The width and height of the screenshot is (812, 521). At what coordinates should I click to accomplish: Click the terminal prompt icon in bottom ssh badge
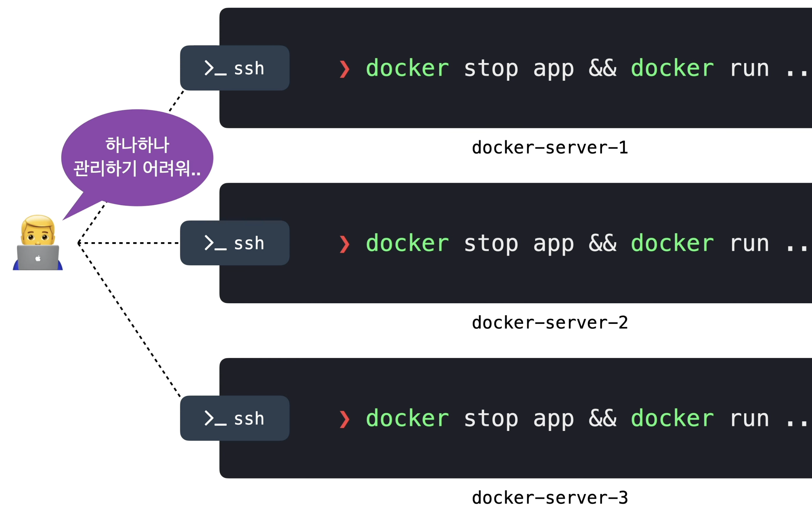(x=215, y=418)
